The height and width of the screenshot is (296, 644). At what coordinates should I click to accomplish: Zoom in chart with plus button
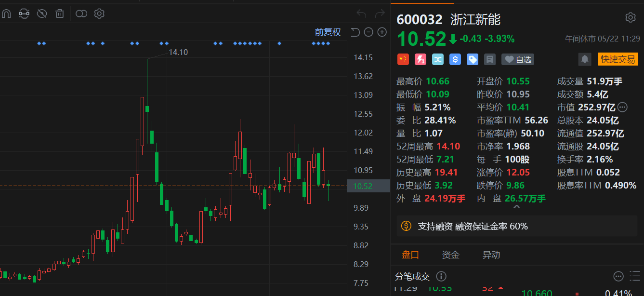tap(382, 32)
